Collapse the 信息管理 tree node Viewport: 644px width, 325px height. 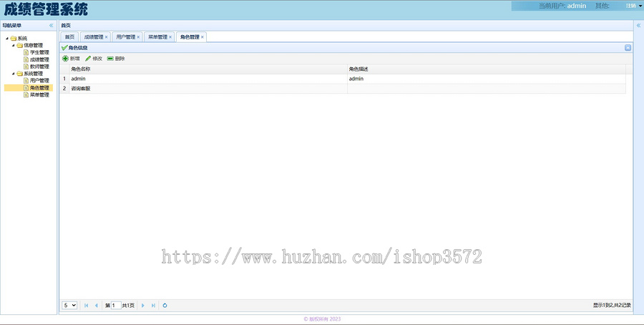click(13, 45)
